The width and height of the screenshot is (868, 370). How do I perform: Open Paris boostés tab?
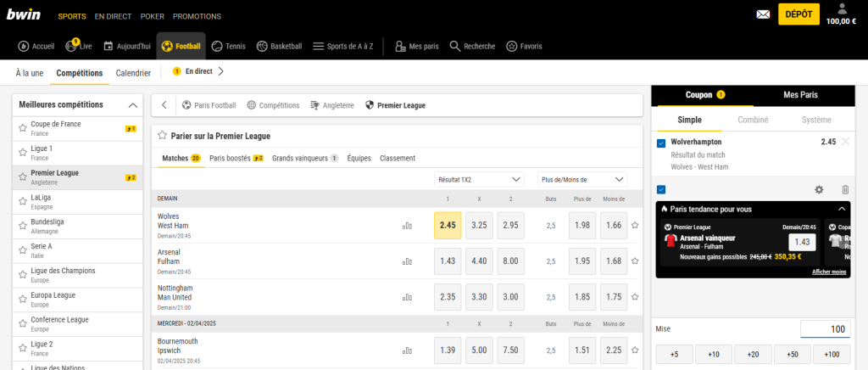coord(236,158)
